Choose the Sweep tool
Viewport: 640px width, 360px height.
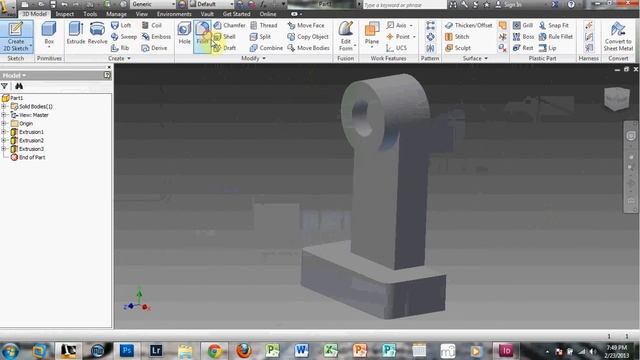pyautogui.click(x=124, y=37)
